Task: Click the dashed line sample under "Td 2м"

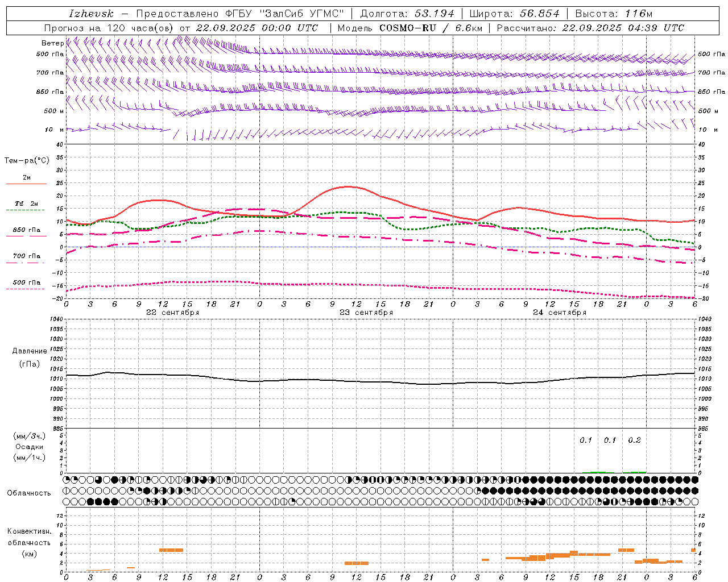Action: (x=26, y=210)
